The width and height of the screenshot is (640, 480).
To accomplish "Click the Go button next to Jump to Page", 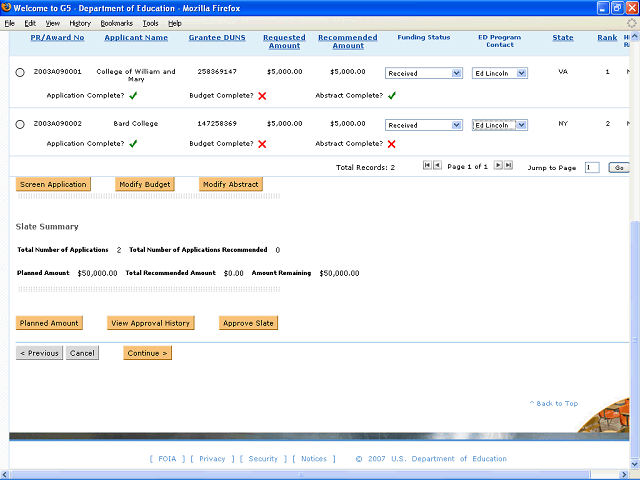I will (619, 168).
